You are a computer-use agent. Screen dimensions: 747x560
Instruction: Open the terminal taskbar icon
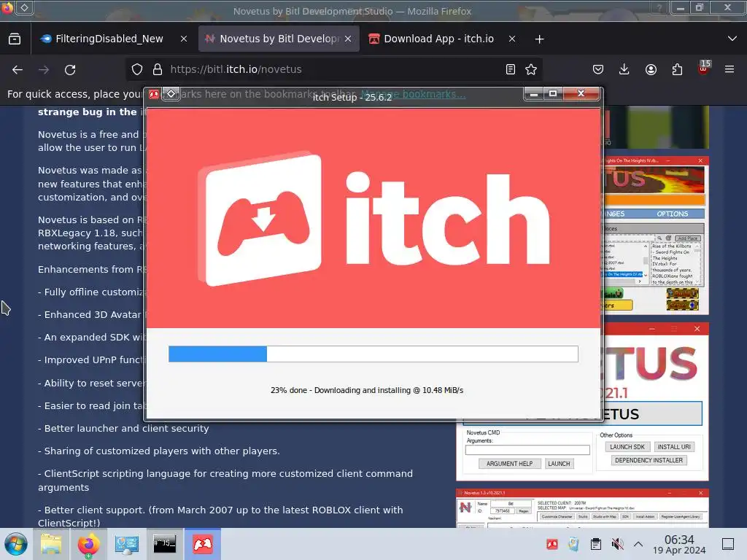point(165,544)
